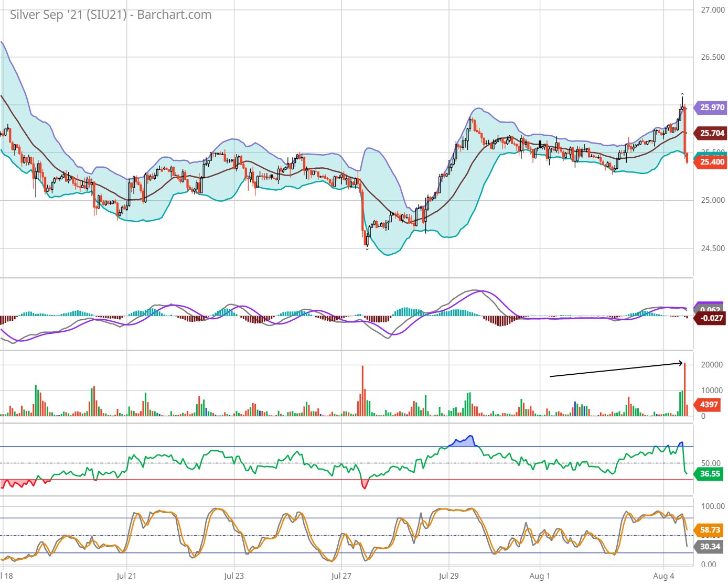Click the 50.00 RSI axis label

711,463
